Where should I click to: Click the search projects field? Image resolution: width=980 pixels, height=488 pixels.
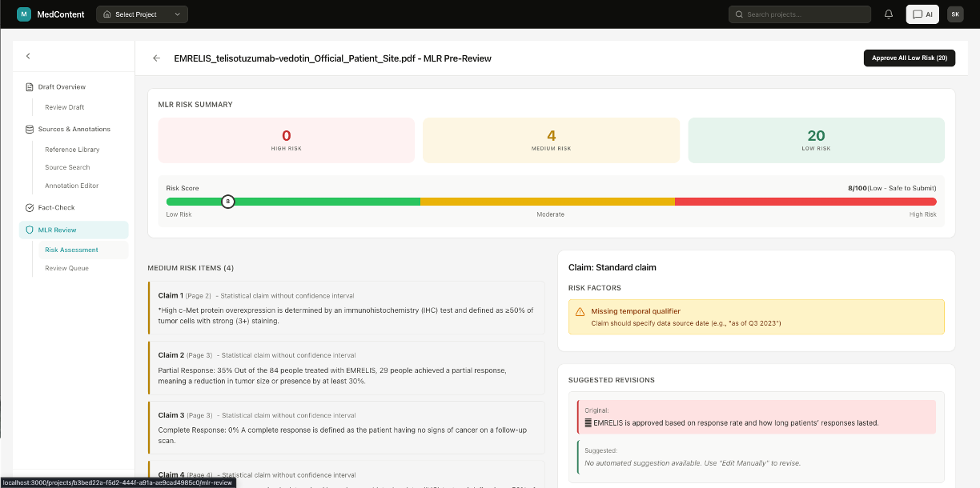[x=799, y=14]
